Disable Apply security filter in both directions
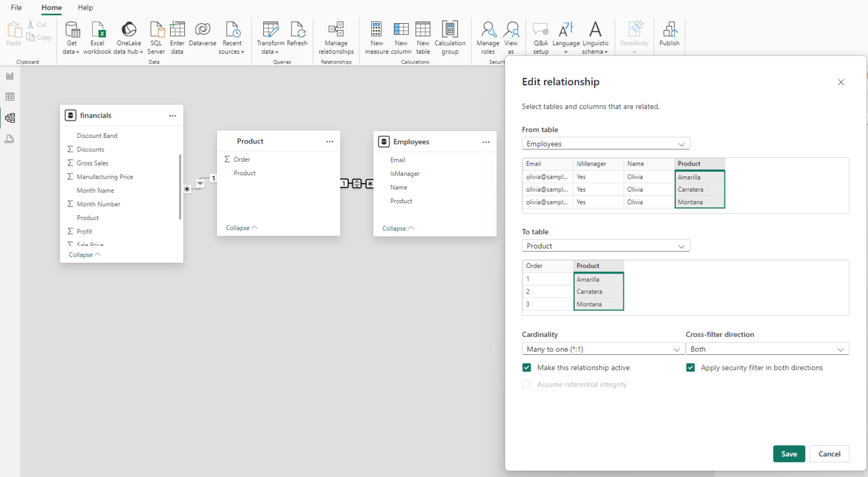This screenshot has height=477, width=868. tap(690, 367)
